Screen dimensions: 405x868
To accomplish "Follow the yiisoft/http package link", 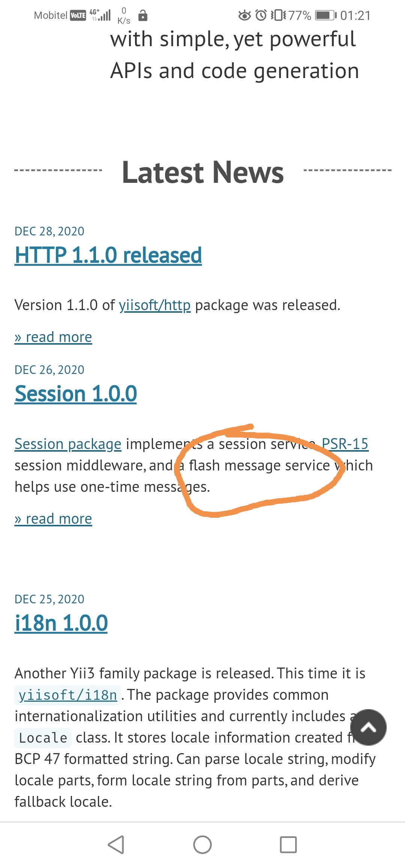I will 155,305.
